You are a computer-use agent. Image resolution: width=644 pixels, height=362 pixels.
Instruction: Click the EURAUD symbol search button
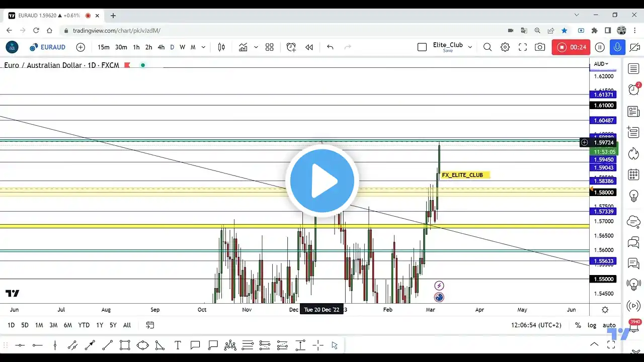click(47, 47)
